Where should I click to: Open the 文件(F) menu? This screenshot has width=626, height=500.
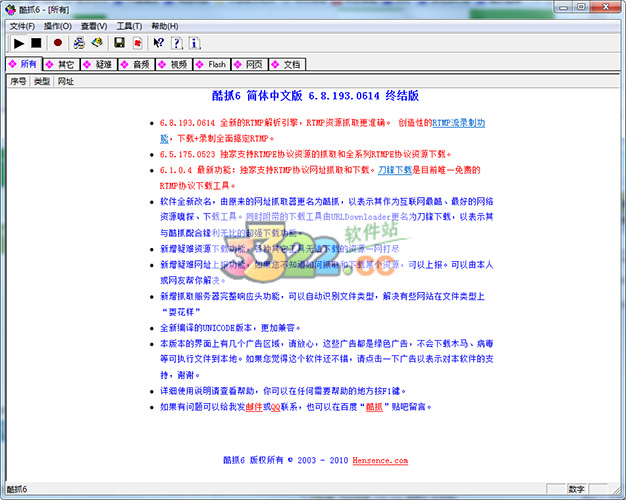click(22, 26)
